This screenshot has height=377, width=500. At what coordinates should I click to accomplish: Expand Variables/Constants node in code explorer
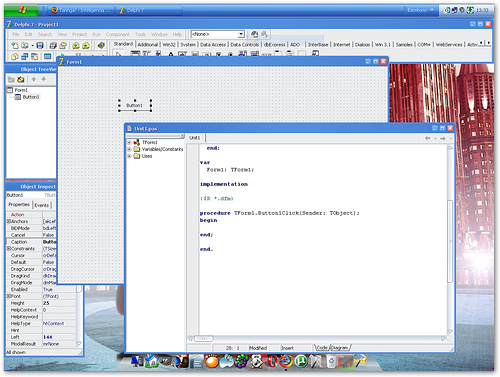click(x=129, y=149)
